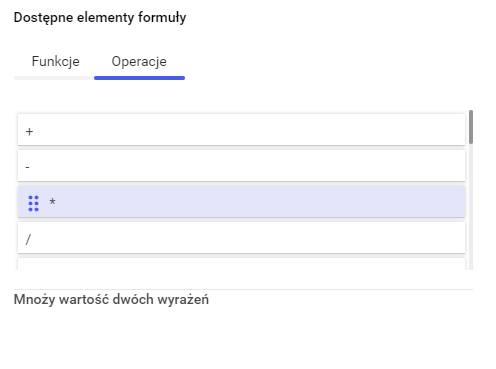Click the partially visible fifth operation row
The height and width of the screenshot is (369, 496).
coord(241,264)
